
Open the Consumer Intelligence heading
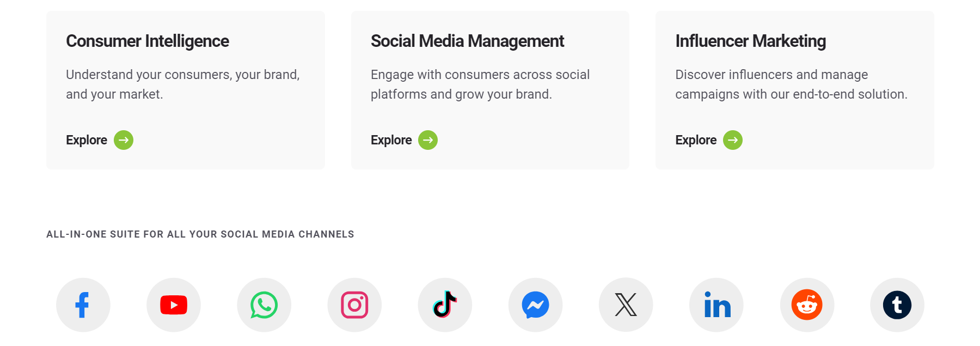tap(148, 41)
